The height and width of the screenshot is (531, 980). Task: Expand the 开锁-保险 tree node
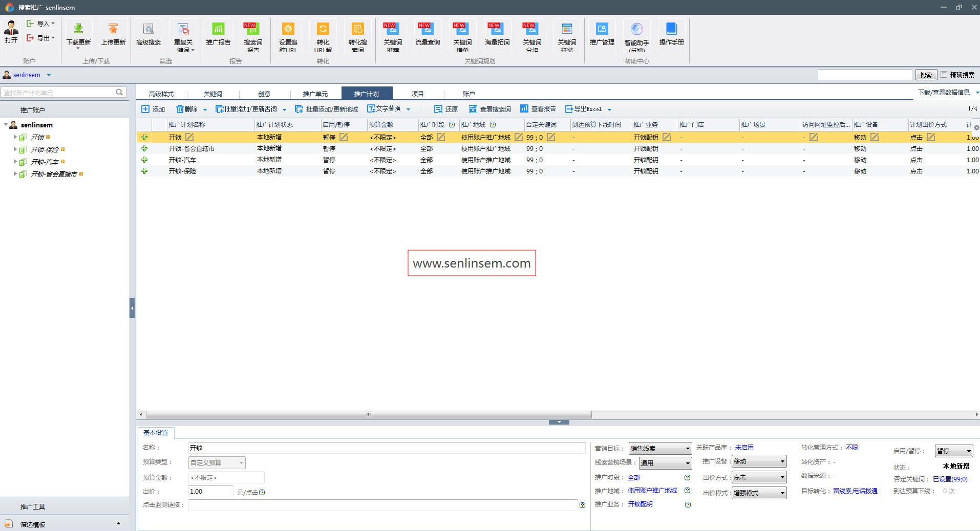point(15,149)
